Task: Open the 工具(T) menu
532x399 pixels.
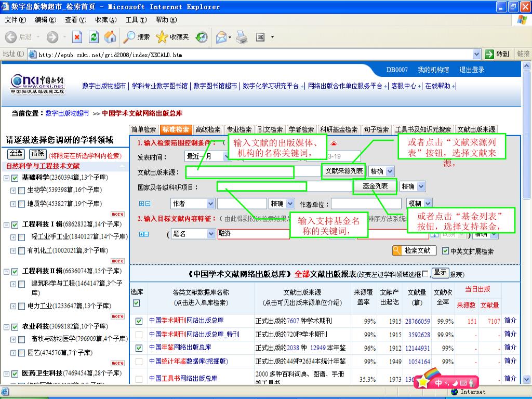Action: pos(136,20)
